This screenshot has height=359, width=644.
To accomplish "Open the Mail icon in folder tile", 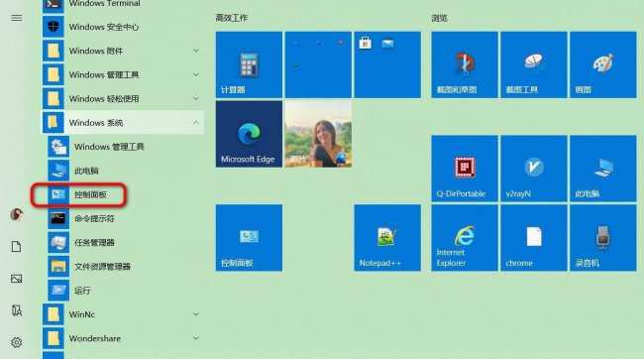I will tap(387, 43).
